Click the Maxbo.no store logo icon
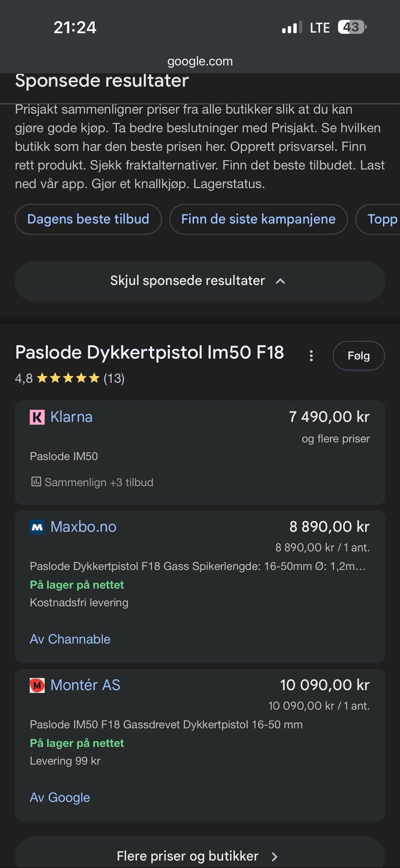Screen dimensions: 400x868 pos(37,527)
